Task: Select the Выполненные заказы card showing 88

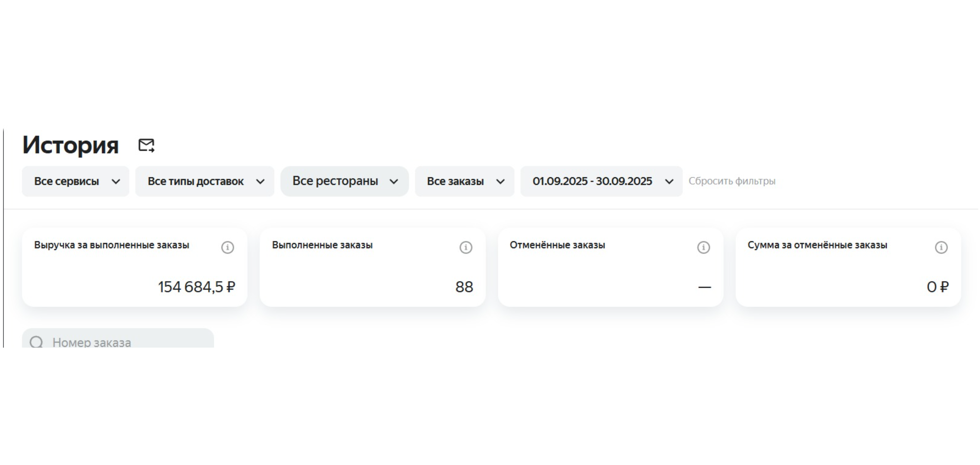Action: 372,268
